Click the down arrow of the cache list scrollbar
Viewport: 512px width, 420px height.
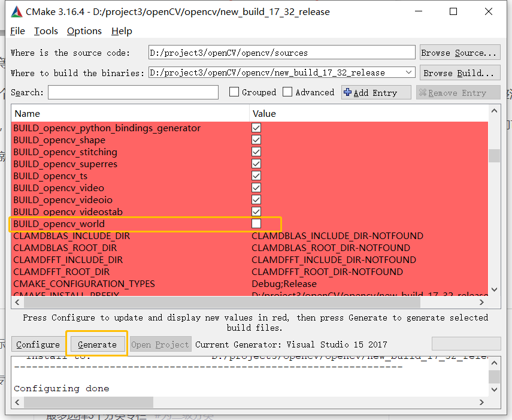point(495,288)
